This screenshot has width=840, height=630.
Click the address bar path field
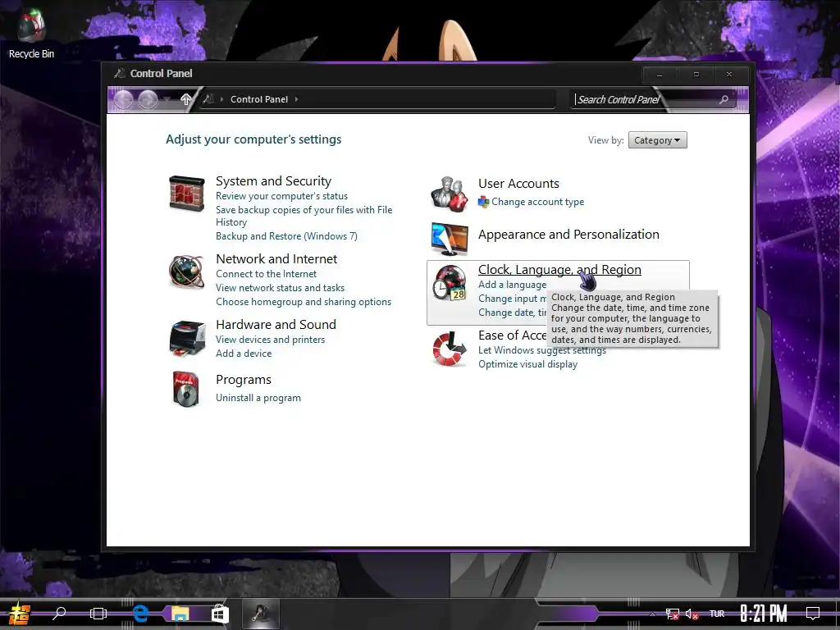pyautogui.click(x=377, y=99)
